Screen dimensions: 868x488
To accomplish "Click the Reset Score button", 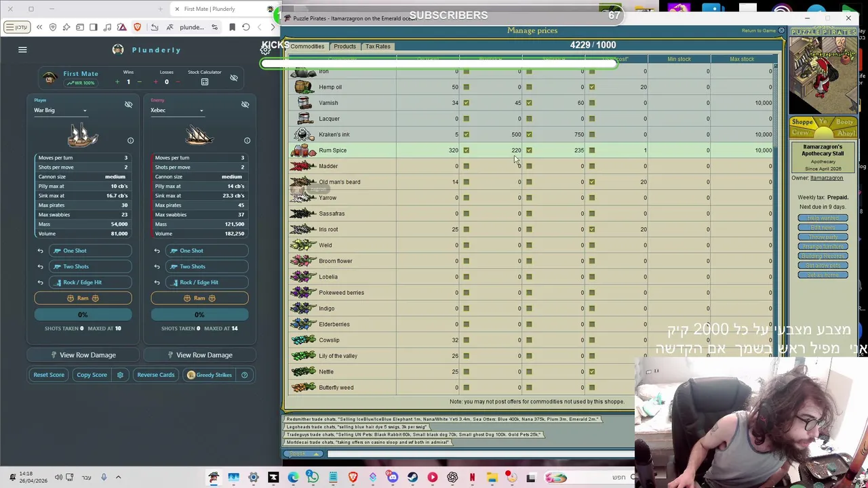I will pyautogui.click(x=49, y=375).
